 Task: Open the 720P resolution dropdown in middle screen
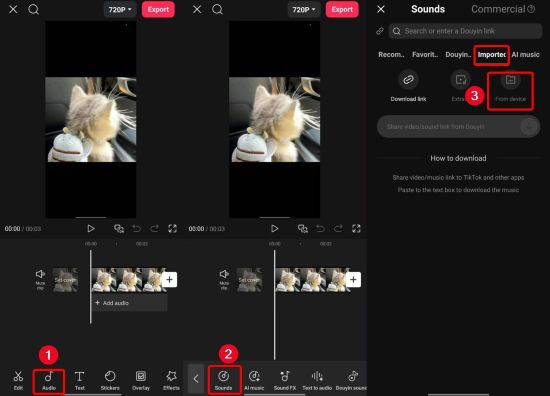click(x=304, y=9)
